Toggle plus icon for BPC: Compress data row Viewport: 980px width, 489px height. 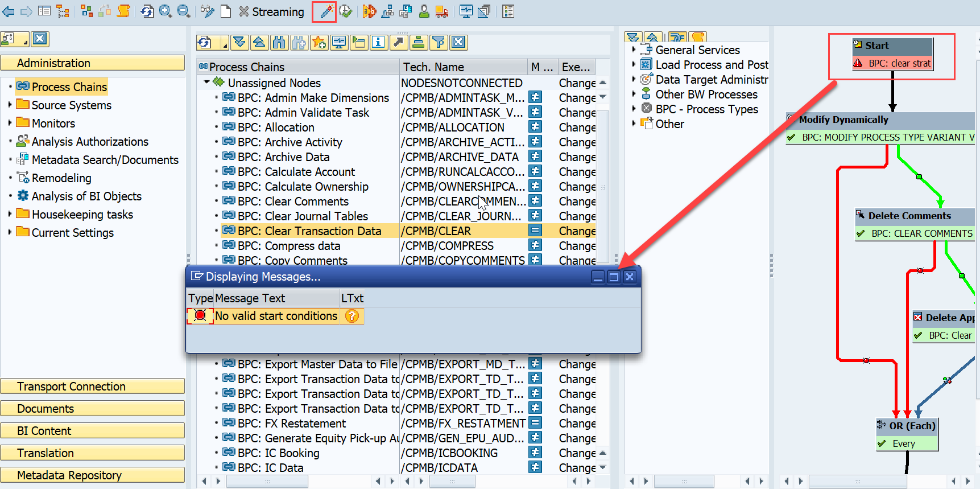point(535,245)
